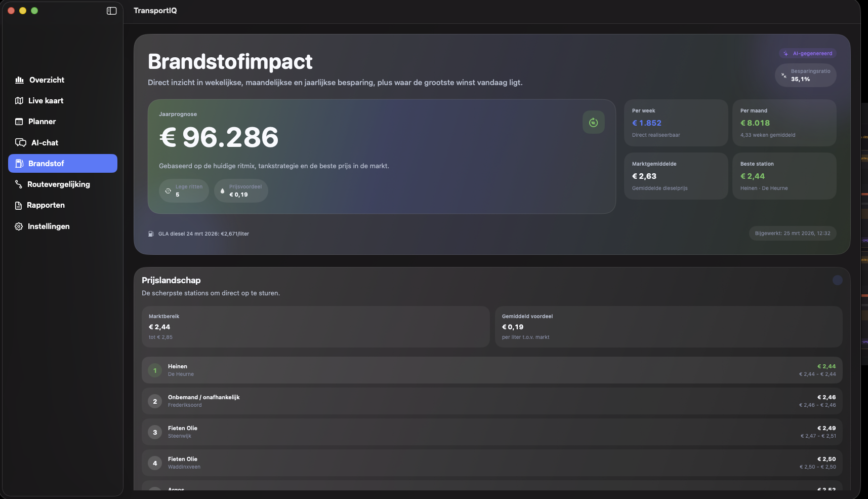Click the Planner calendar icon
The width and height of the screenshot is (868, 499).
pyautogui.click(x=19, y=122)
